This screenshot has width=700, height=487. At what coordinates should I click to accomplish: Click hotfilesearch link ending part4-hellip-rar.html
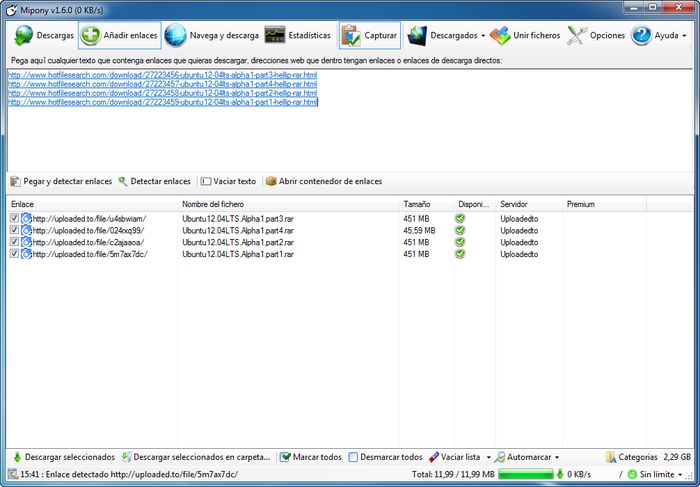tap(162, 84)
